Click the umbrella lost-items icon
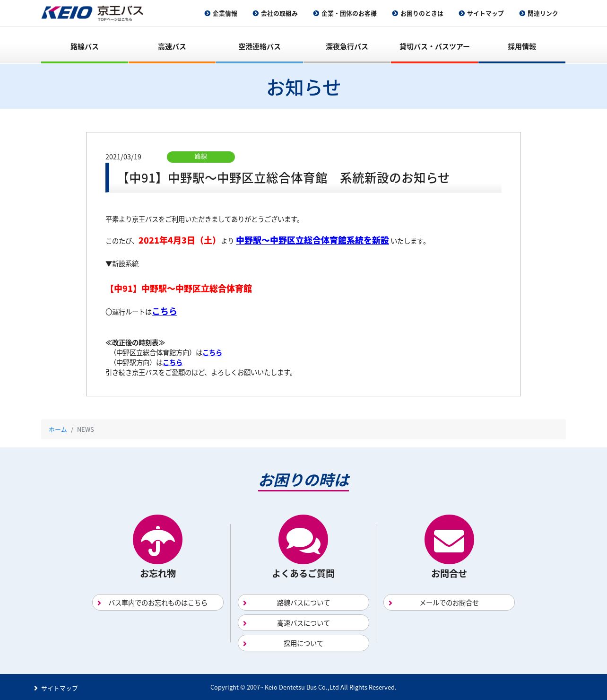Screen dimensions: 607x700 click(x=157, y=540)
